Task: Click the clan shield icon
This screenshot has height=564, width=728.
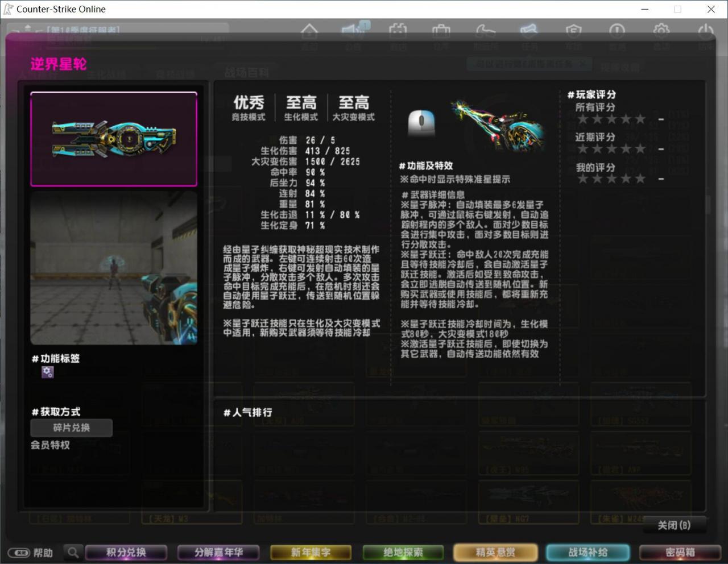Action: pyautogui.click(x=573, y=31)
